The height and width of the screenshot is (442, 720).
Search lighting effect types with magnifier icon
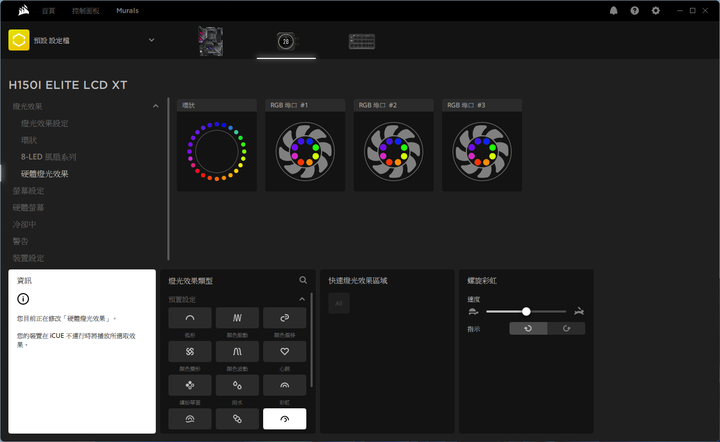click(303, 280)
